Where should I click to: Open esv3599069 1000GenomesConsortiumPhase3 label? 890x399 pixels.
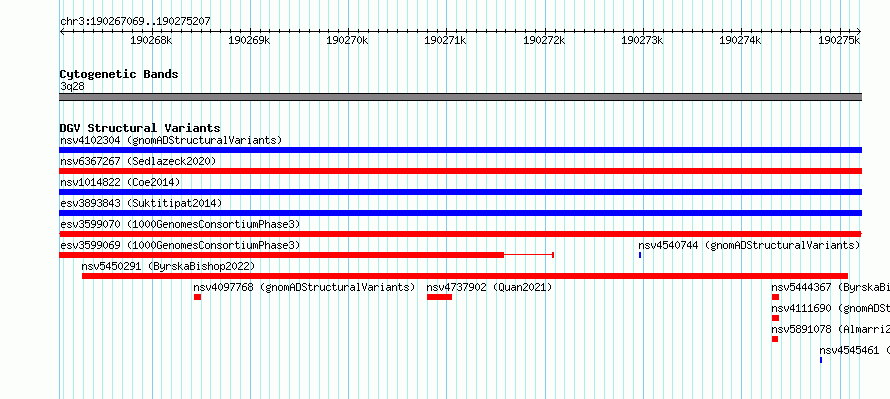pyautogui.click(x=180, y=245)
